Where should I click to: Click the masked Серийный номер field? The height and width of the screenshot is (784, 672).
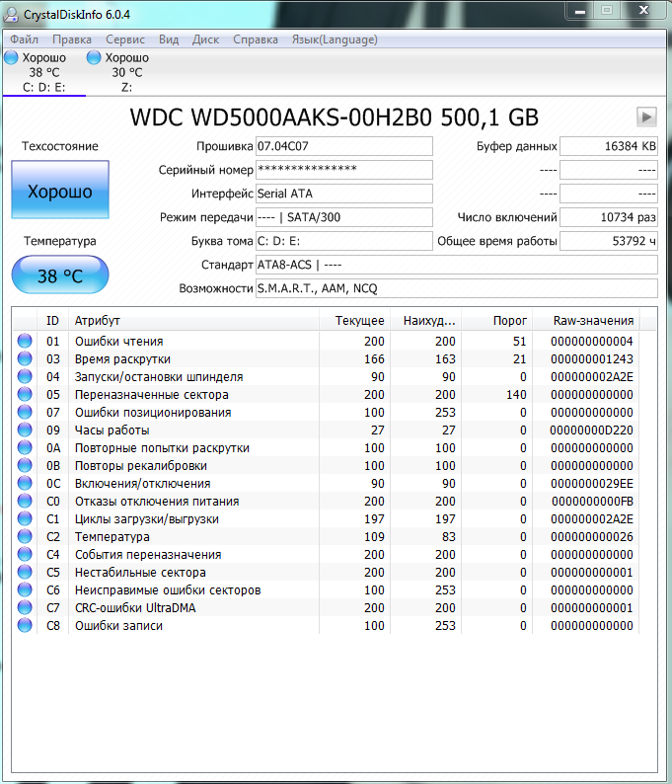click(344, 170)
